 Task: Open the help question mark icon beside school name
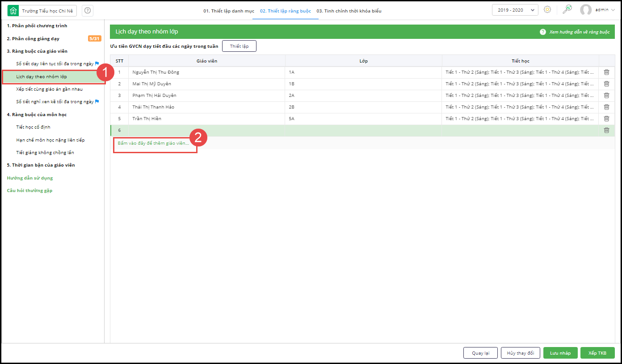tap(88, 11)
